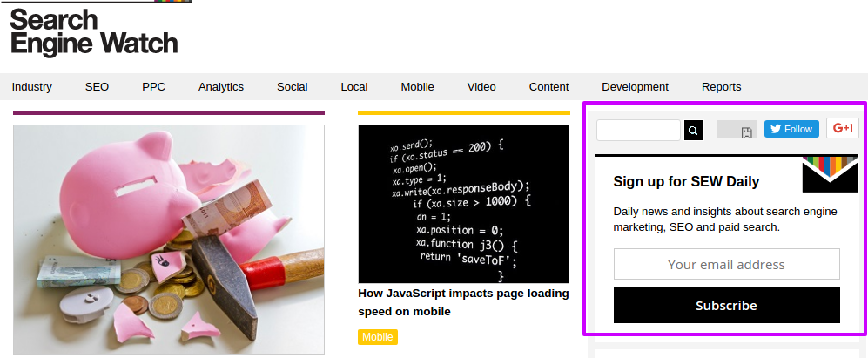Viewport: 868px width, 358px height.
Task: Click the 'Daily news and insights' description text
Action: pyautogui.click(x=725, y=219)
